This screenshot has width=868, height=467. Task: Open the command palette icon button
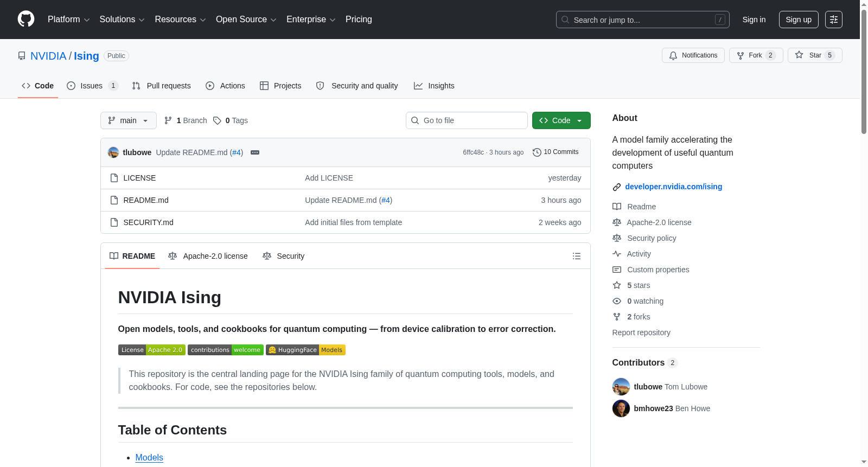834,20
